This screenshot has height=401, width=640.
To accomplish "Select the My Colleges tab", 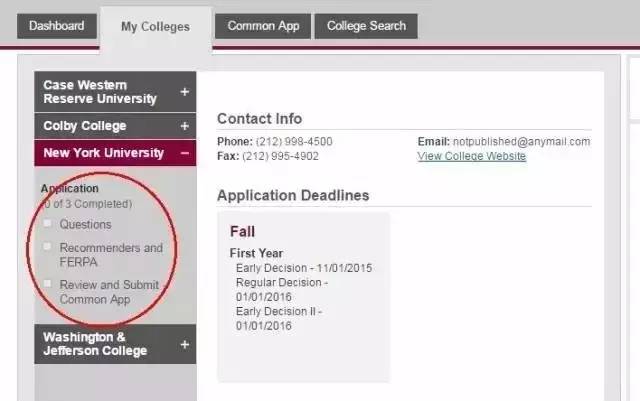I will pyautogui.click(x=155, y=27).
